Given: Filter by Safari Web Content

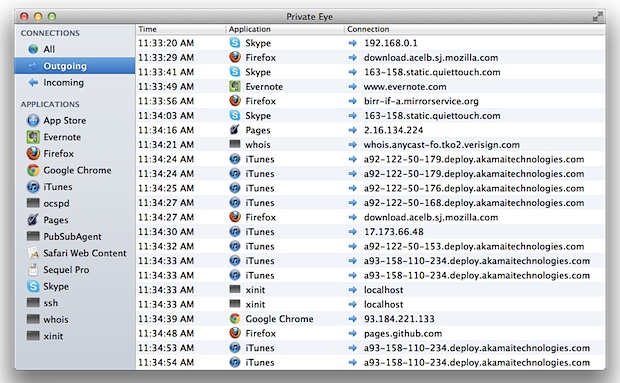Looking at the screenshot, I should point(85,253).
